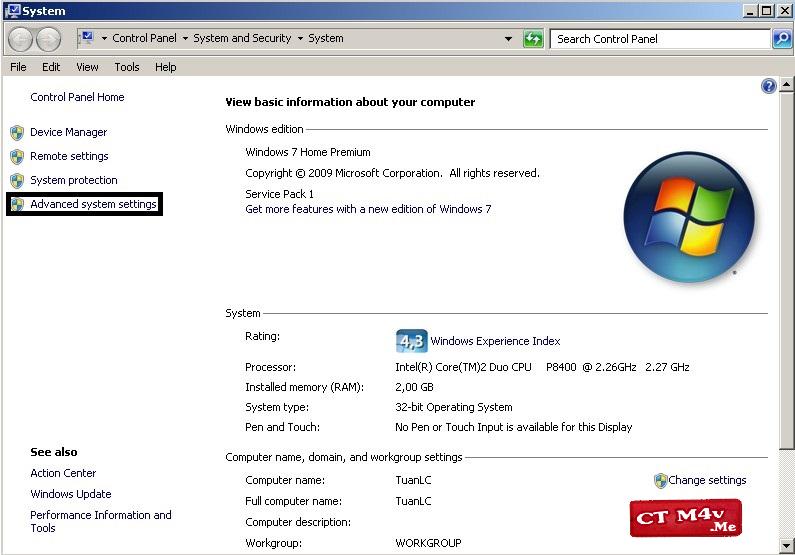
Task: Click the search magnifier icon
Action: [x=782, y=39]
